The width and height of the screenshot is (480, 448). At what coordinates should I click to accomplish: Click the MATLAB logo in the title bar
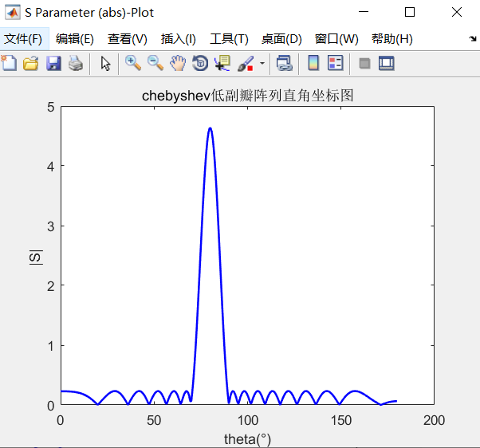pyautogui.click(x=13, y=12)
